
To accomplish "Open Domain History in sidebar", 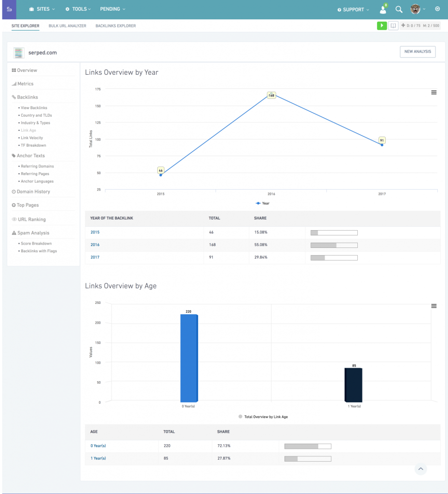I will coord(31,192).
